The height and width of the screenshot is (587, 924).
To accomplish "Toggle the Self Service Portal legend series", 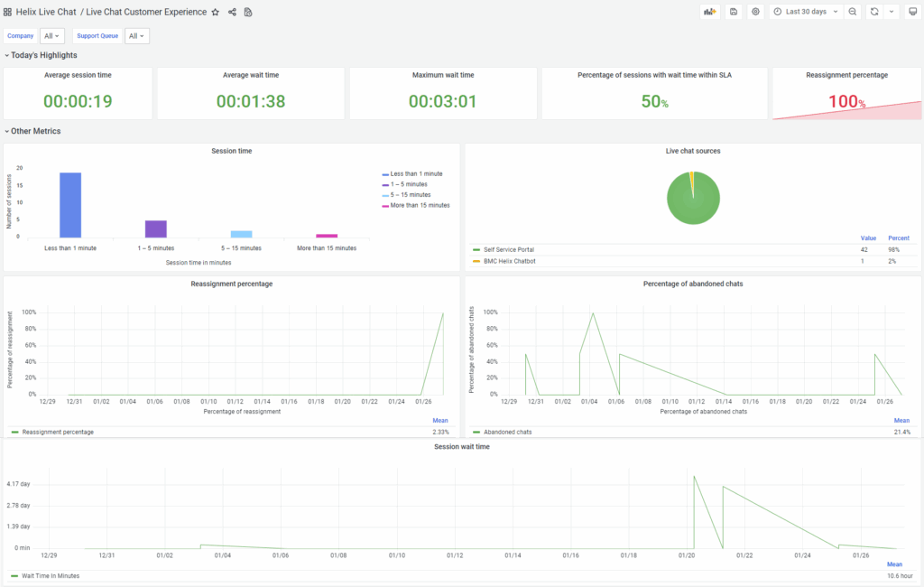I will pyautogui.click(x=509, y=249).
